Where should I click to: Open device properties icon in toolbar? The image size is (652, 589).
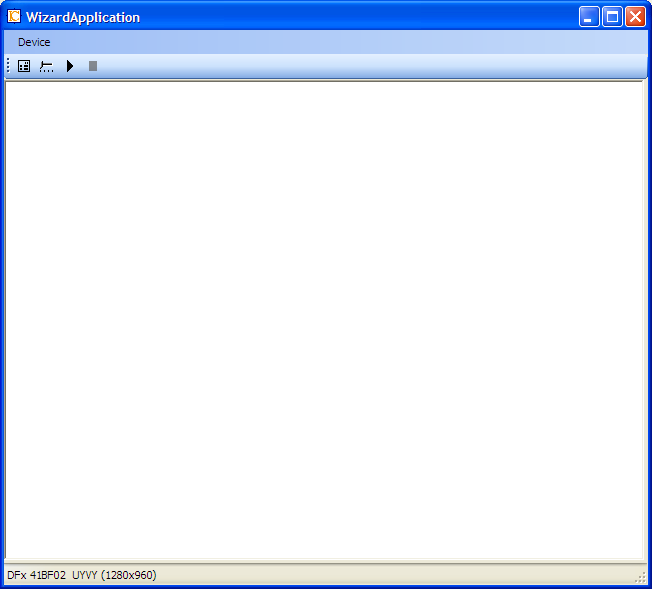47,66
